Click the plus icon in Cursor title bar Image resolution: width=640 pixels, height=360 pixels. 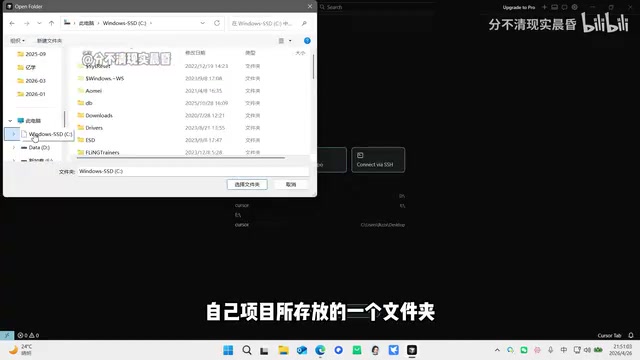click(x=544, y=7)
